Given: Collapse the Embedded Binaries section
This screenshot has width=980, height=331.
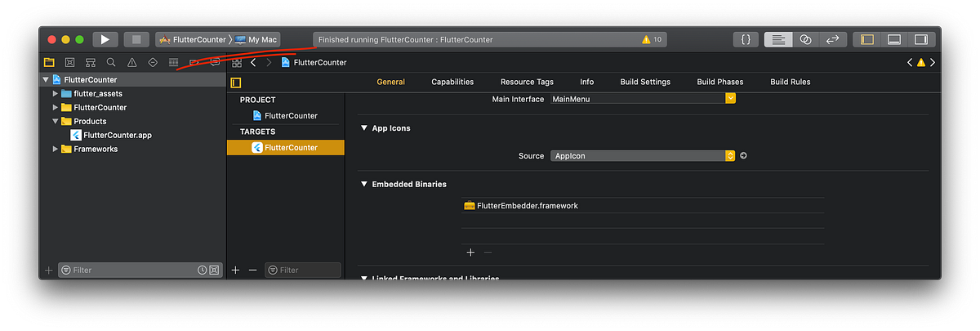Looking at the screenshot, I should click(x=364, y=184).
